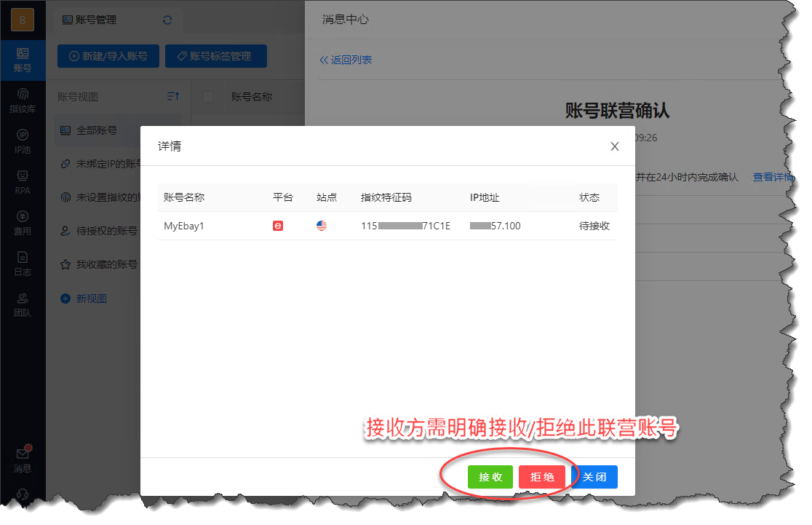Open the RPA sidebar icon
Viewport: 812px width, 525px height.
23,182
